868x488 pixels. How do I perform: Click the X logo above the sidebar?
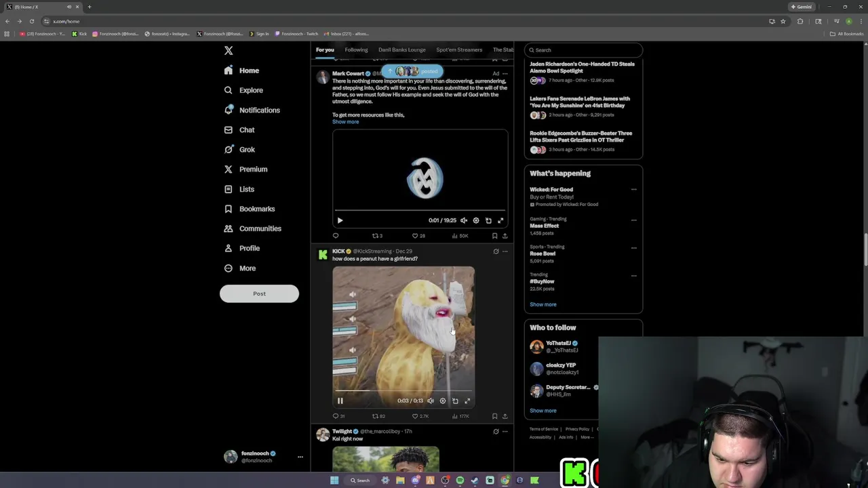coord(229,51)
